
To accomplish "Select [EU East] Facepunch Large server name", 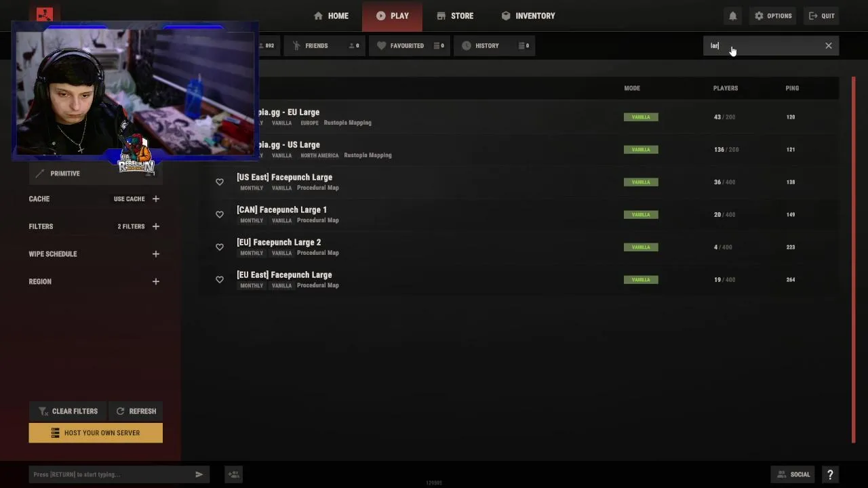I will click(x=284, y=275).
